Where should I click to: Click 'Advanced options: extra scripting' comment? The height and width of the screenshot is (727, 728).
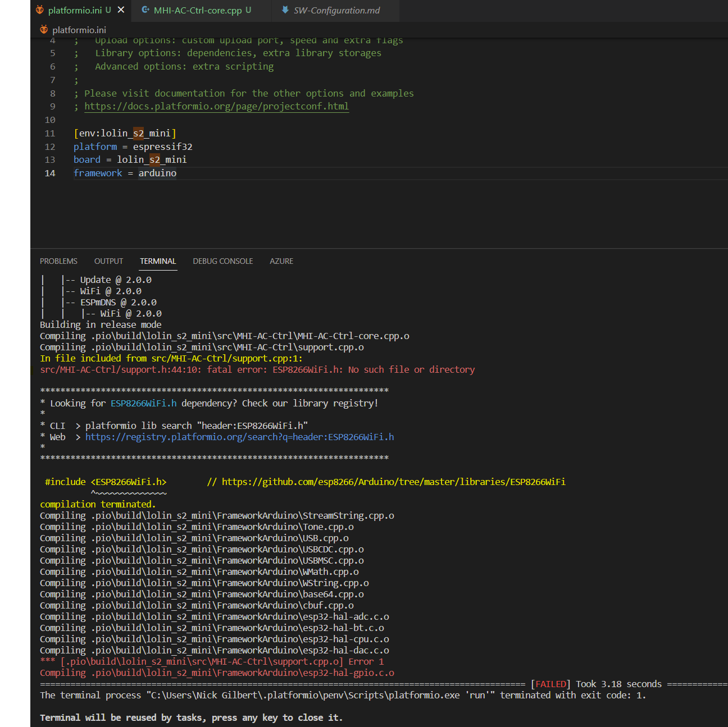(x=174, y=66)
